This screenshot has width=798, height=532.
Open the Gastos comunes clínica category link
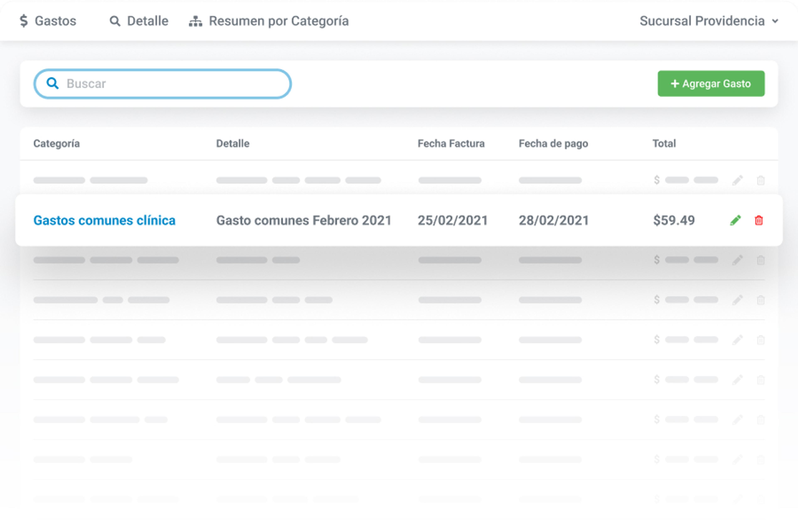click(x=105, y=220)
